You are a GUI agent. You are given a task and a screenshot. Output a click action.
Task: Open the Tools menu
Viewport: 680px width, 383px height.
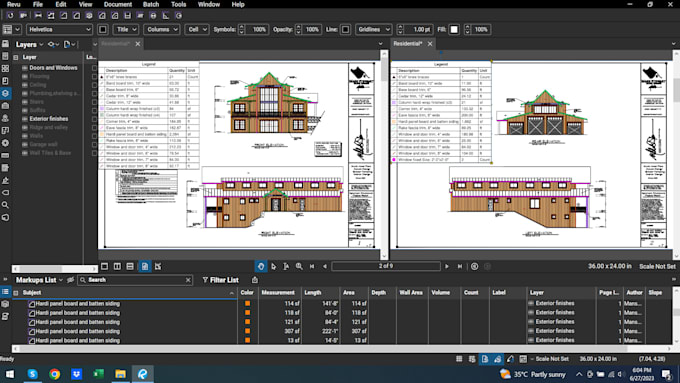point(178,4)
